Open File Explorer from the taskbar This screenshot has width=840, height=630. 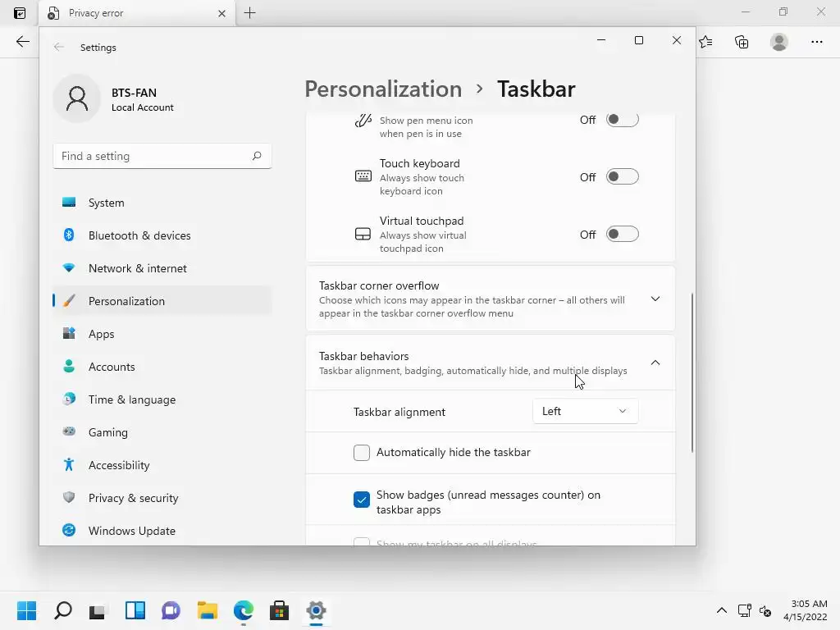click(x=208, y=610)
